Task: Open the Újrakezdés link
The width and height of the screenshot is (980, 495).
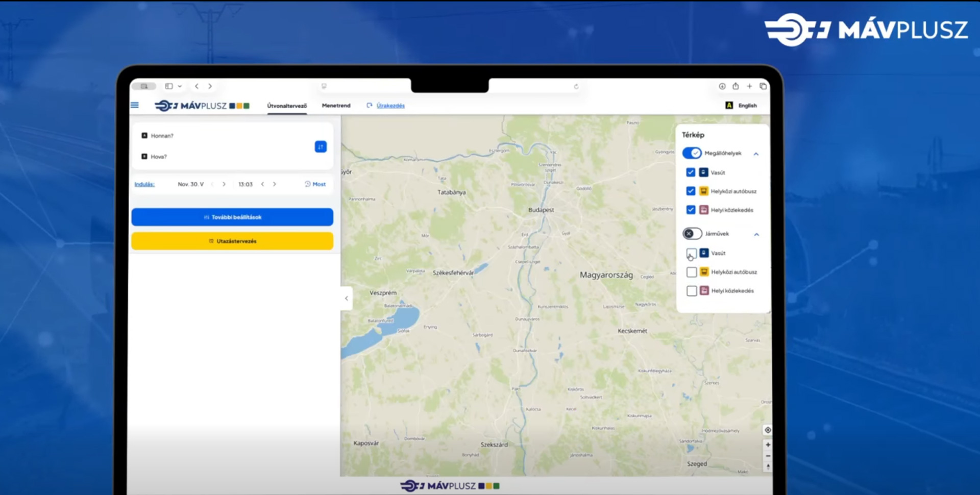Action: click(390, 106)
